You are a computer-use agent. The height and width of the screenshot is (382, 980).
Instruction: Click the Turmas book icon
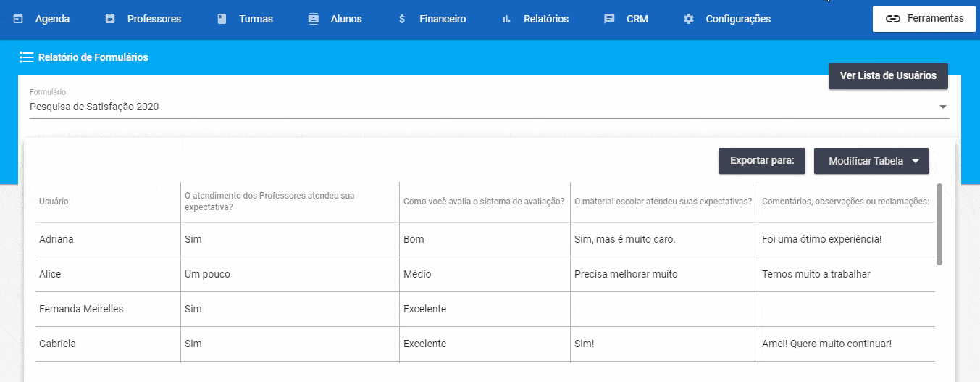point(222,20)
